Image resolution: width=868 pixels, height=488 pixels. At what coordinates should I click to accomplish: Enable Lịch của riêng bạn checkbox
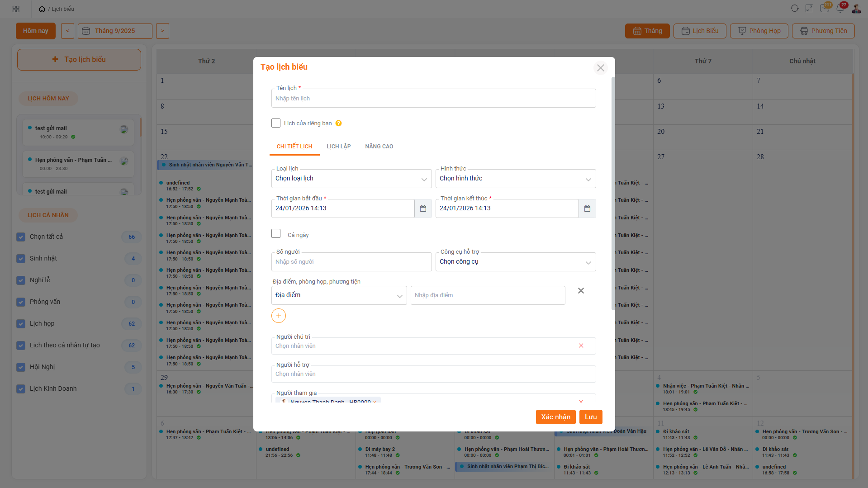pos(276,123)
